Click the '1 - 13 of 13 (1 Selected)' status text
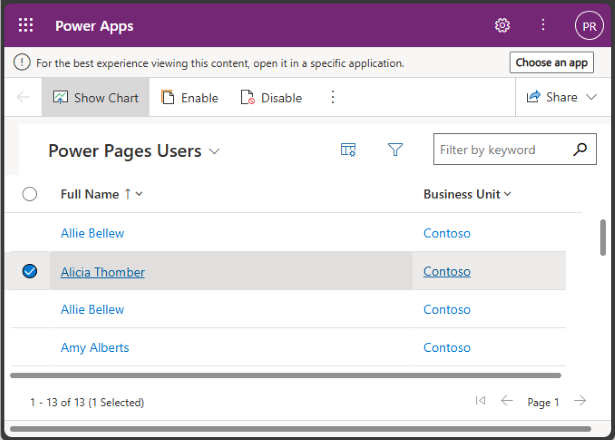 click(87, 402)
